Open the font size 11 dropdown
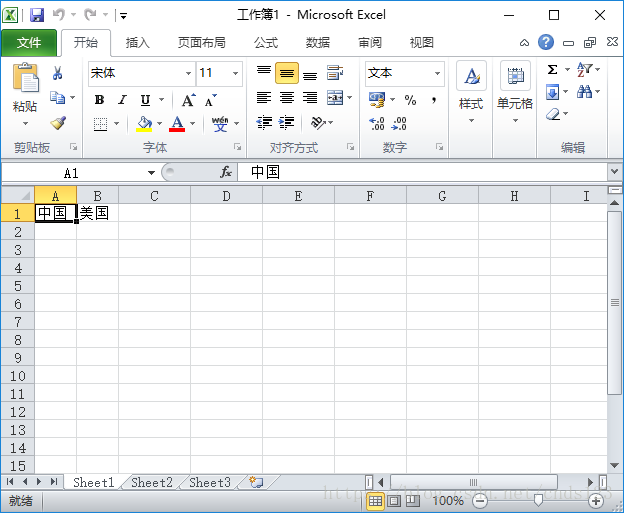The image size is (624, 513). [235, 73]
